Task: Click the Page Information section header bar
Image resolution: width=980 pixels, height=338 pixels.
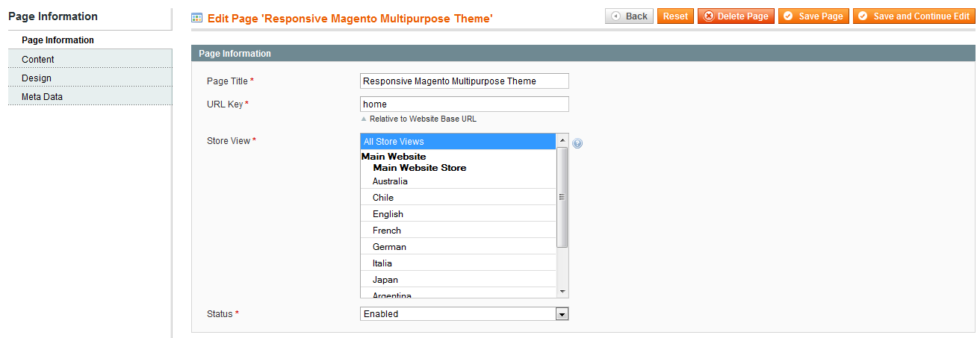Action: coord(583,54)
